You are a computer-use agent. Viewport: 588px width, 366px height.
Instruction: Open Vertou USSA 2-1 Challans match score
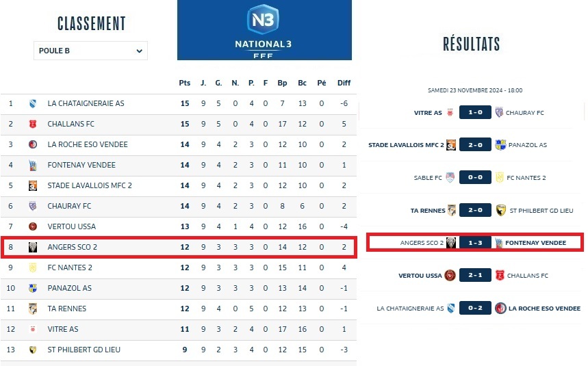[475, 276]
